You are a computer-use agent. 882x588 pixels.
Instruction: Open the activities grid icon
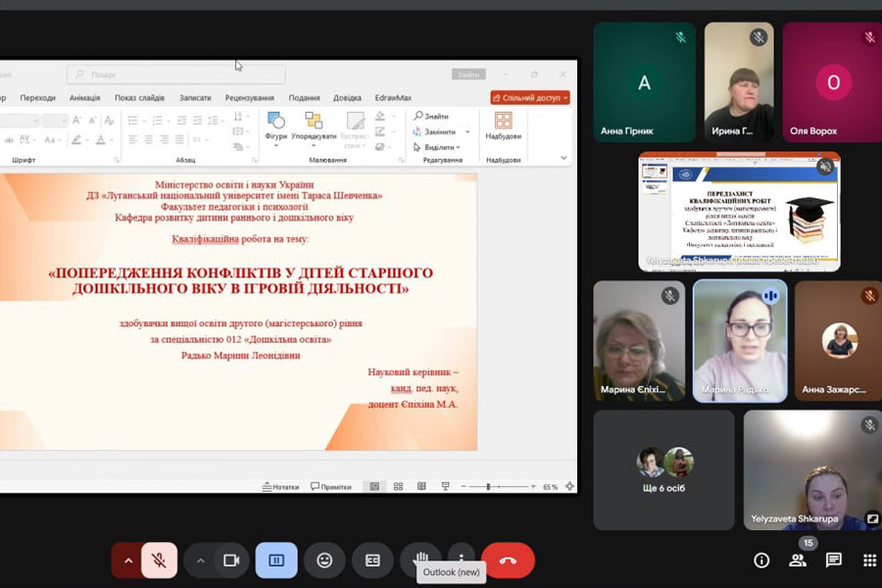[x=869, y=560]
